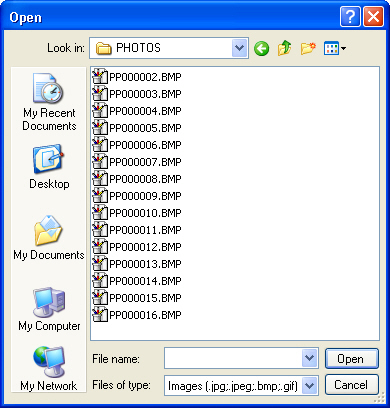Select file name PP000014.BMP

(145, 281)
